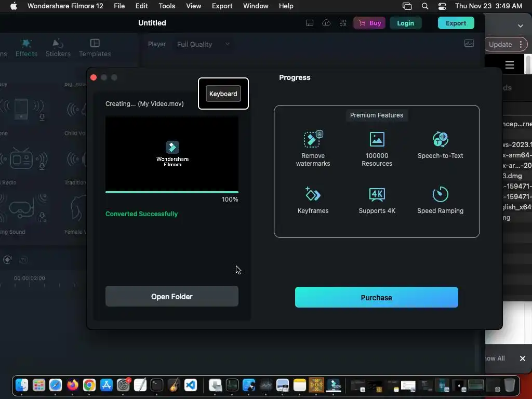Open Finder from the dock

click(22, 385)
